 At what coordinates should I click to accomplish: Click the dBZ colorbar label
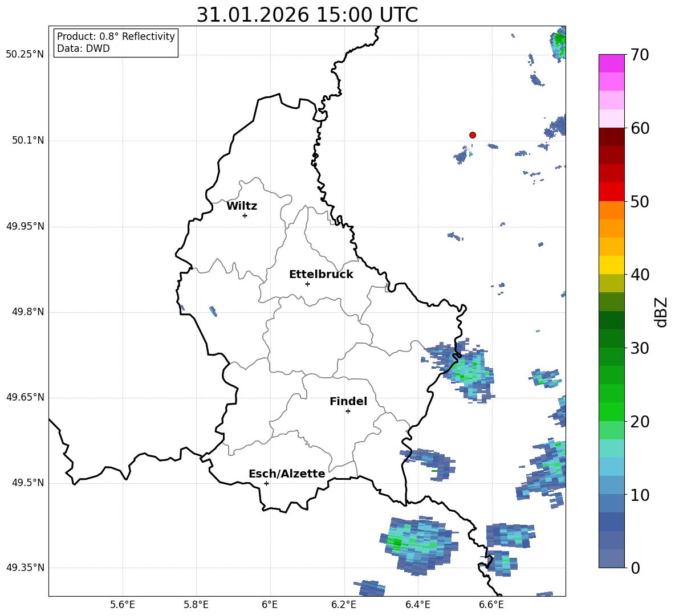pos(661,312)
